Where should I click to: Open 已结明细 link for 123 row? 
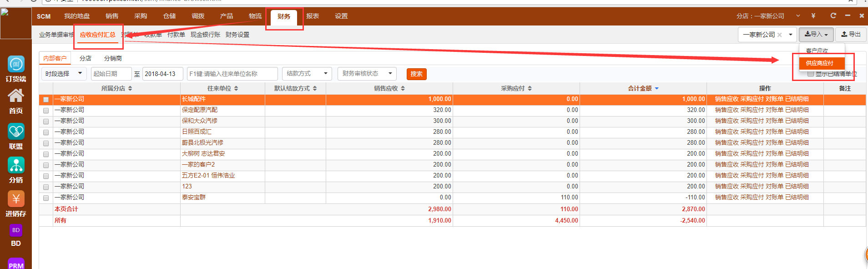(797, 187)
